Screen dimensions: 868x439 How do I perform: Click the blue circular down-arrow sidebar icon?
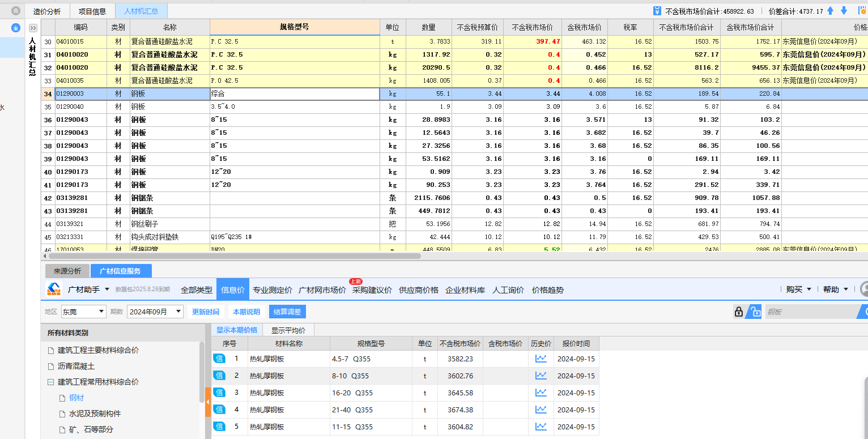(x=16, y=27)
